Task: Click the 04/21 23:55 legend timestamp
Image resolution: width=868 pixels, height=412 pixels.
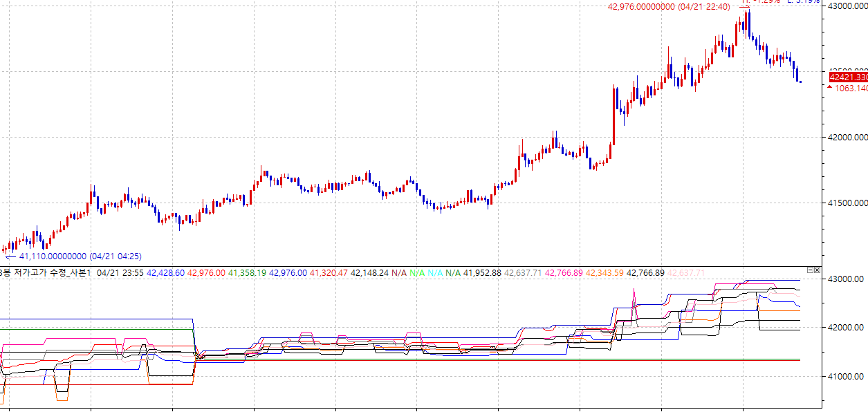Action: [120, 273]
